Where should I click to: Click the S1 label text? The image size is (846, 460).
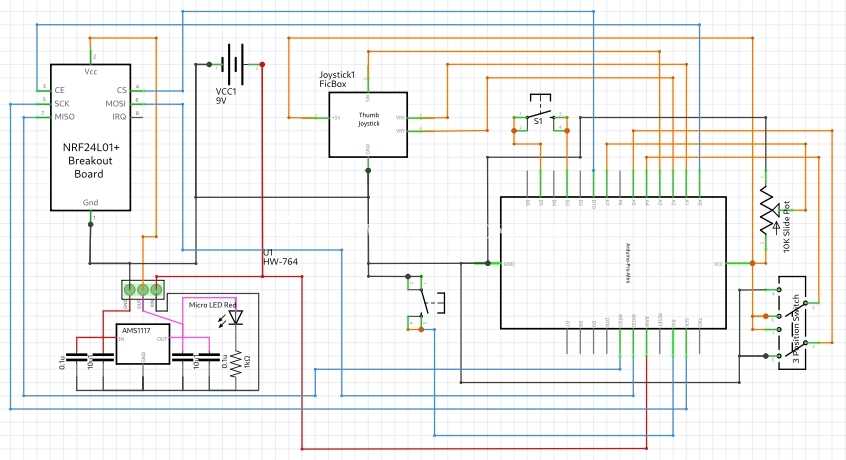click(x=538, y=121)
